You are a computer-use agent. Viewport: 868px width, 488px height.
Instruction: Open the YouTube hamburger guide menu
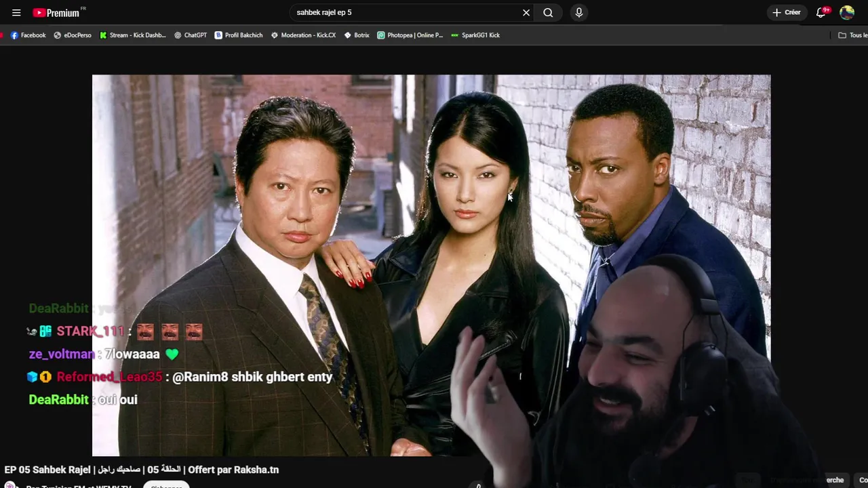pos(16,12)
